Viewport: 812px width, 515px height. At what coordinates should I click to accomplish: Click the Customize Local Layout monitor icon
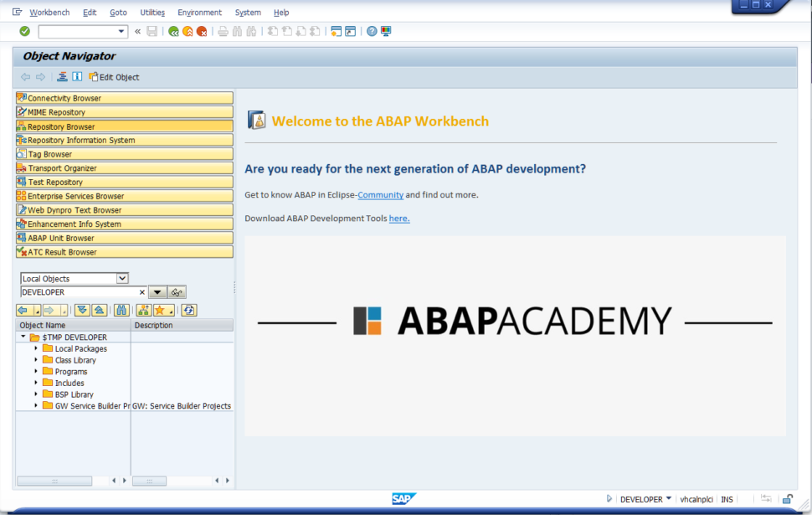386,32
